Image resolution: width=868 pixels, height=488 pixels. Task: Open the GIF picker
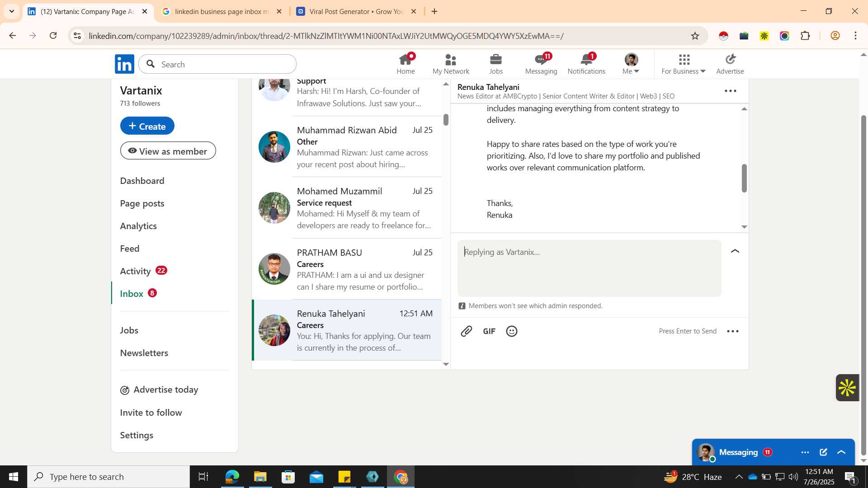point(489,331)
